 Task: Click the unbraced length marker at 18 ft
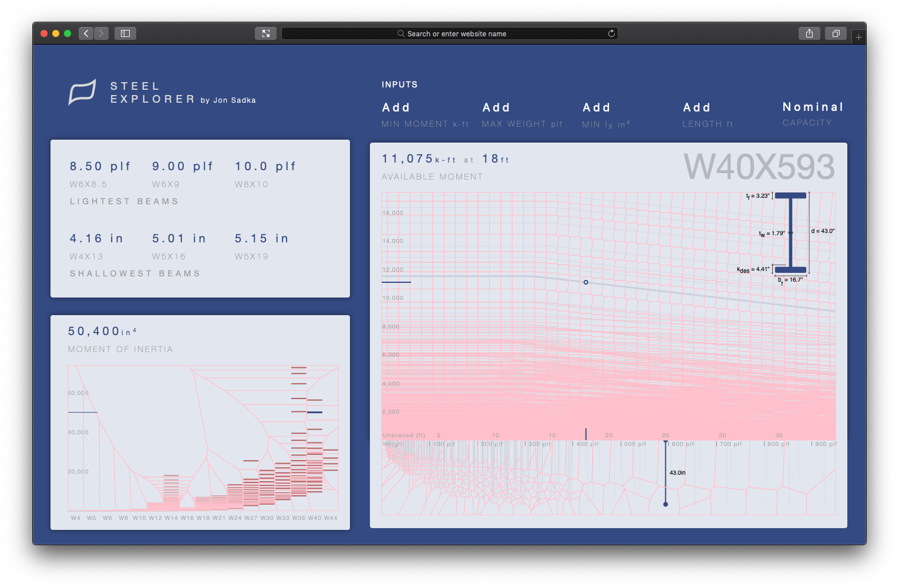tap(585, 434)
